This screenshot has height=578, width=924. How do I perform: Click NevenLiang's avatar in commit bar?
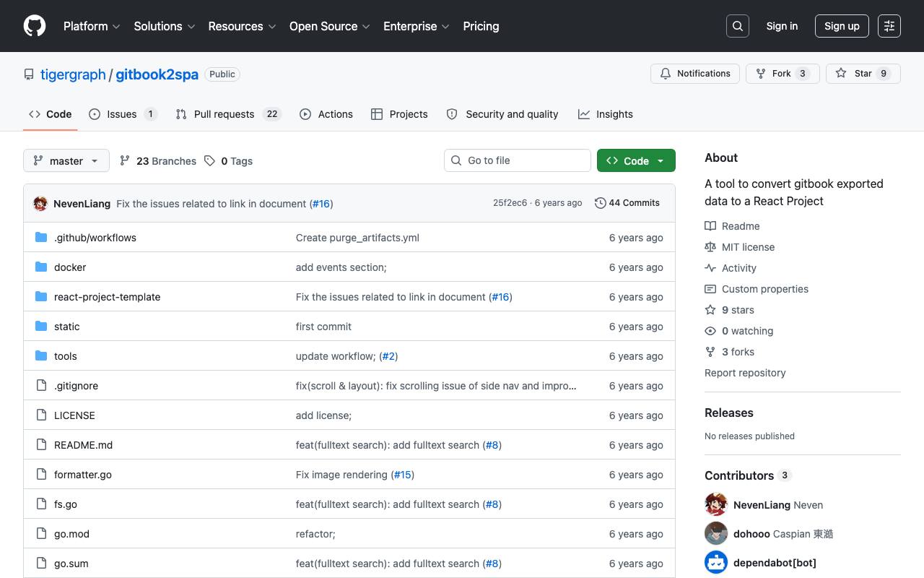point(40,204)
